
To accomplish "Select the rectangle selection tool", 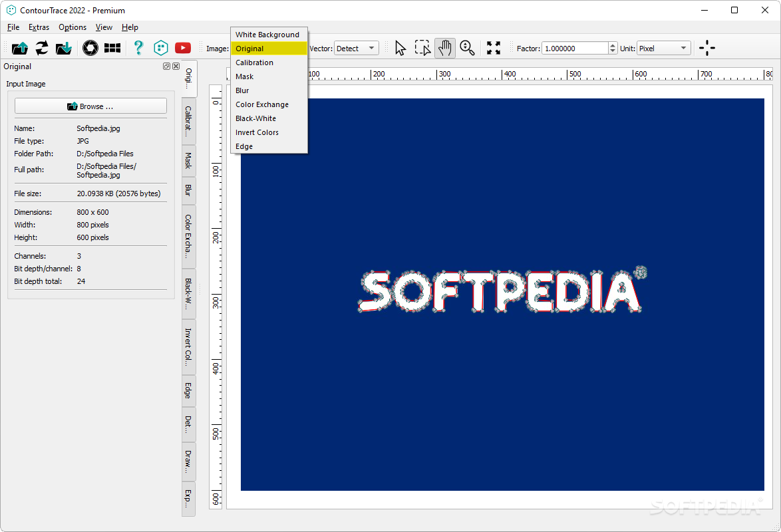I will (x=422, y=49).
